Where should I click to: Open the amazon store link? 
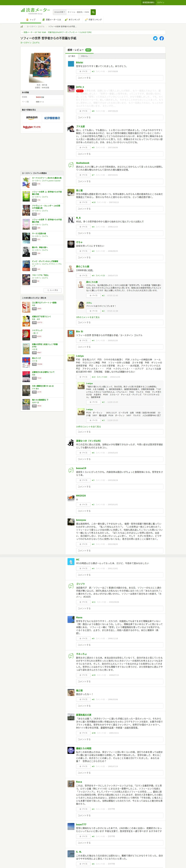32,118
